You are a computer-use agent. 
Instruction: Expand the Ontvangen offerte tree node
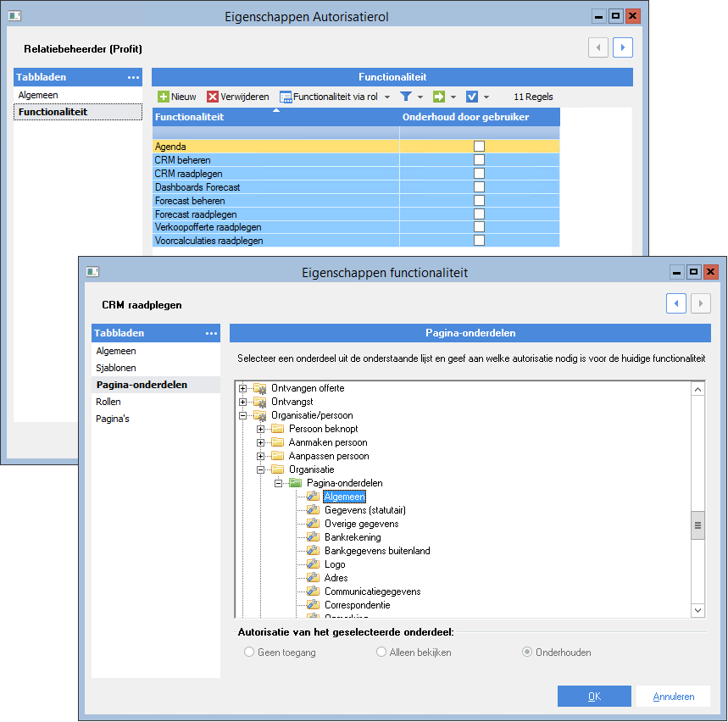tap(244, 387)
